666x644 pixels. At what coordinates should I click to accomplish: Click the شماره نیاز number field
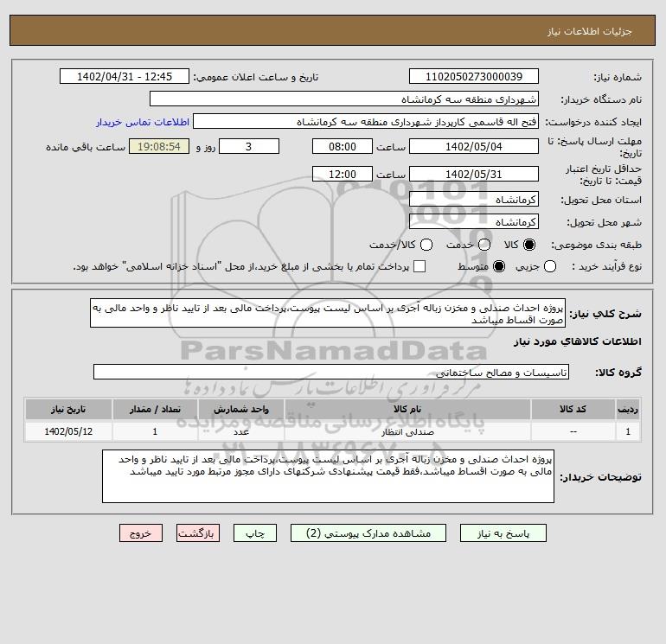(x=474, y=77)
